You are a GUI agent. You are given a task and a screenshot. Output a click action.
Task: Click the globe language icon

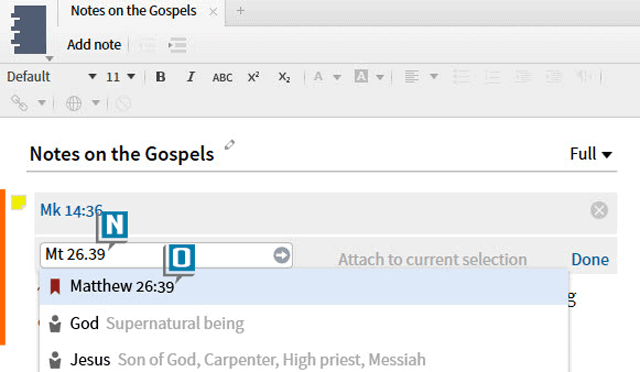click(73, 103)
